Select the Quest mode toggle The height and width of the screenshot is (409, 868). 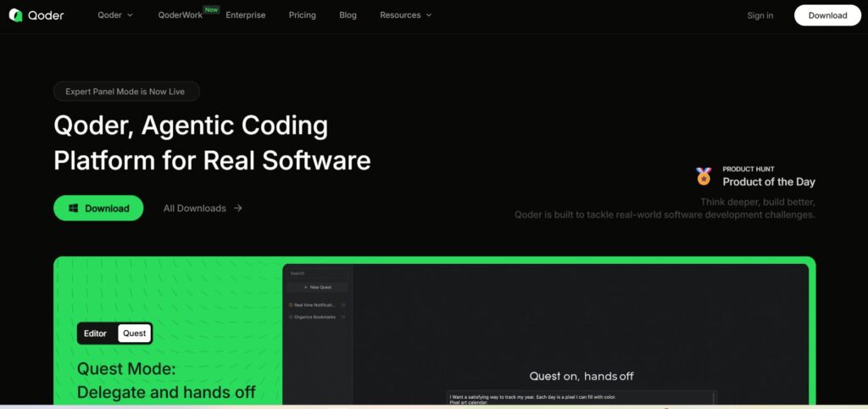(x=135, y=333)
